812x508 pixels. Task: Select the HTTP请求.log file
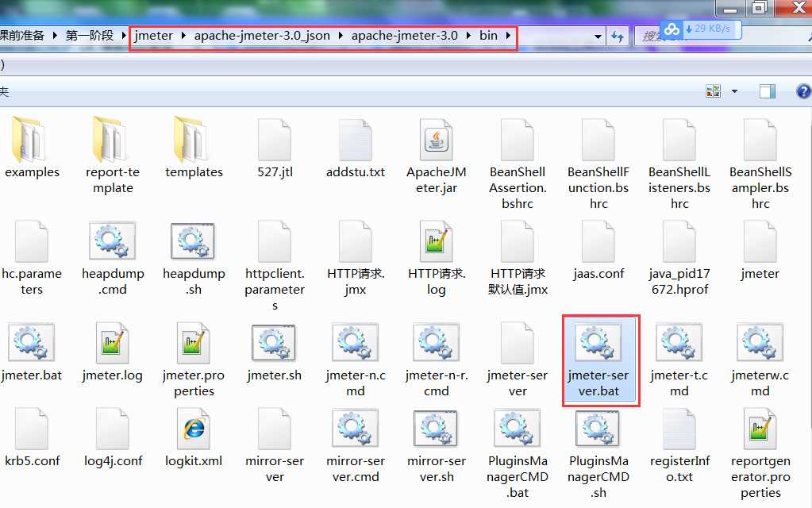coord(436,257)
